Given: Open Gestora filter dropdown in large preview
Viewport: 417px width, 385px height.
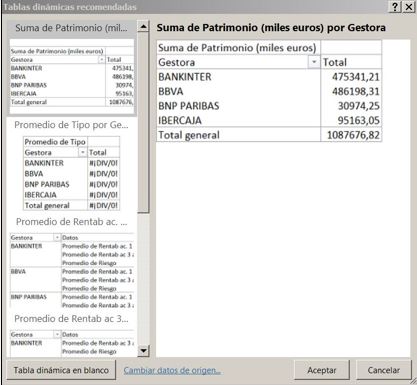Looking at the screenshot, I should (x=314, y=62).
